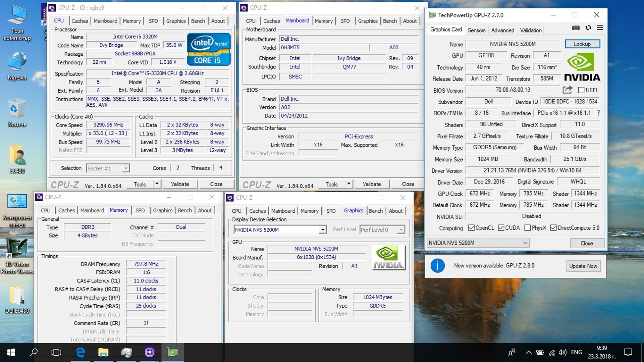This screenshot has height=362, width=644.
Task: Toggle the PhysX checkbox
Action: 527,228
